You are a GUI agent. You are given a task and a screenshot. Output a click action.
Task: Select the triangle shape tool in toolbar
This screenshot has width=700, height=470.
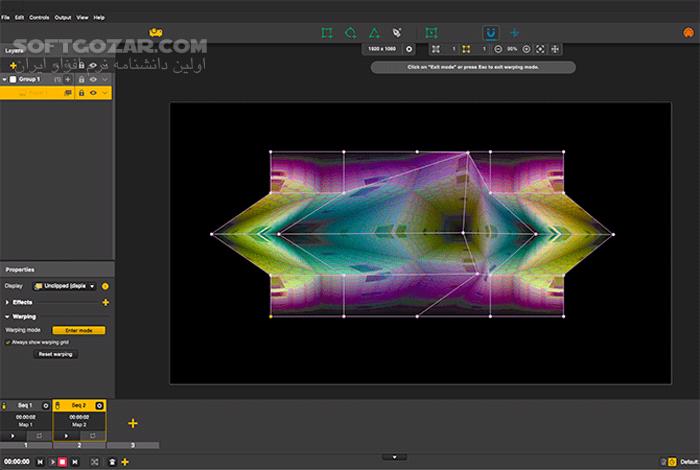374,33
